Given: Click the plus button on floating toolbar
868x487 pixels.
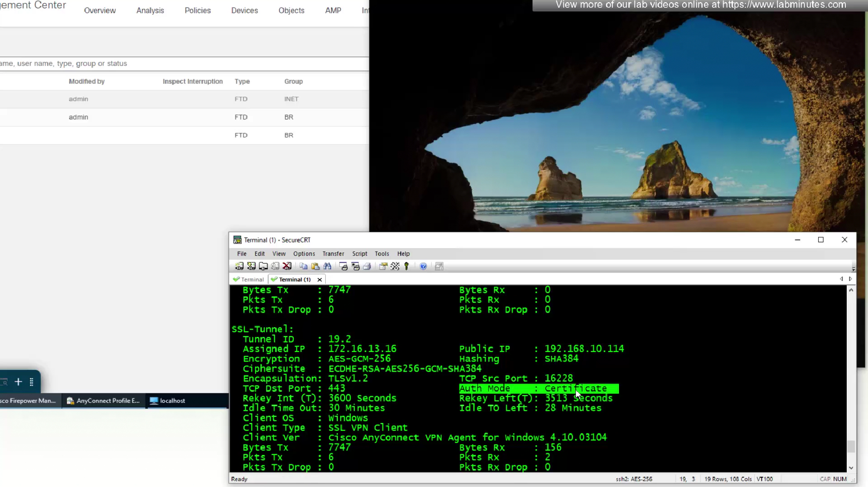Looking at the screenshot, I should point(18,382).
